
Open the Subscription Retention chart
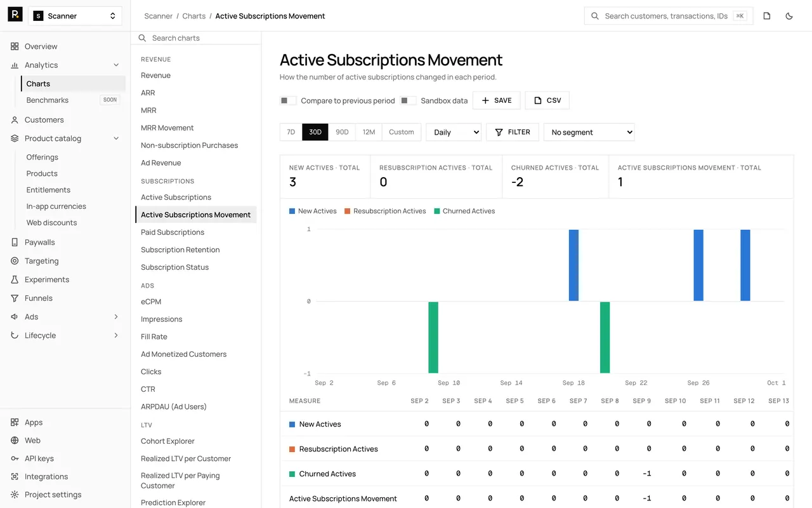(180, 250)
